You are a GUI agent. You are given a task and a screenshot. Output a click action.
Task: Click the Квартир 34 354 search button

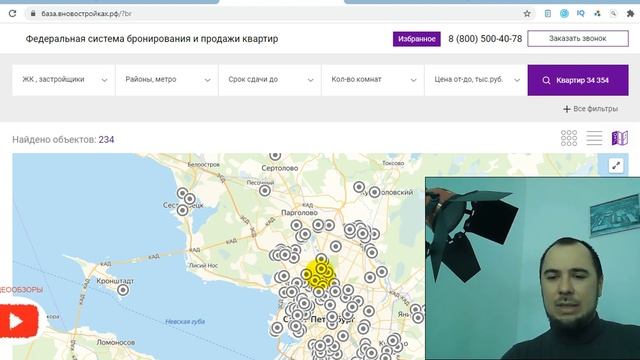tap(578, 80)
